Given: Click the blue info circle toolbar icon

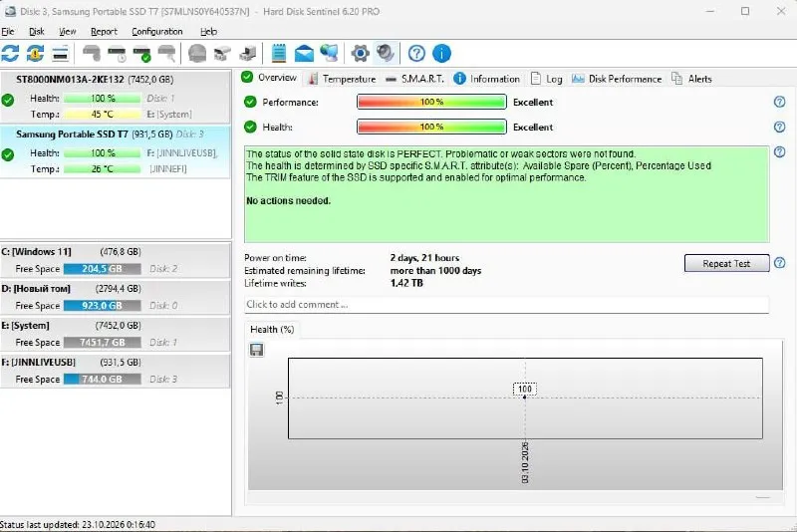Looking at the screenshot, I should click(x=441, y=54).
